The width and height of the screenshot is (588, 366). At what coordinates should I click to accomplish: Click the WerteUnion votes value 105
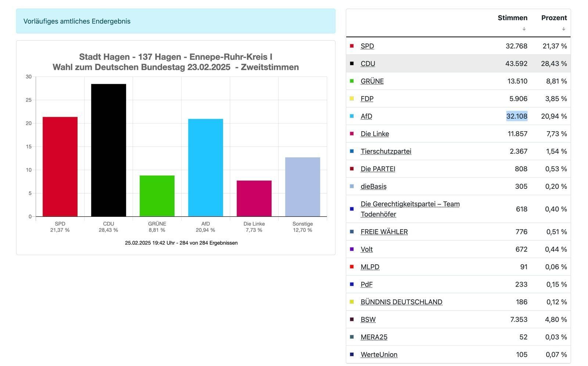[521, 355]
